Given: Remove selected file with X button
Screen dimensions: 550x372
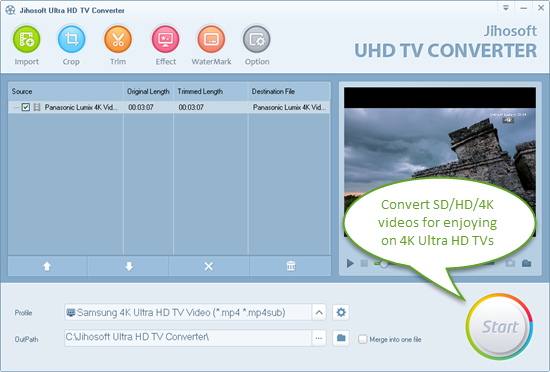Looking at the screenshot, I should [x=209, y=266].
